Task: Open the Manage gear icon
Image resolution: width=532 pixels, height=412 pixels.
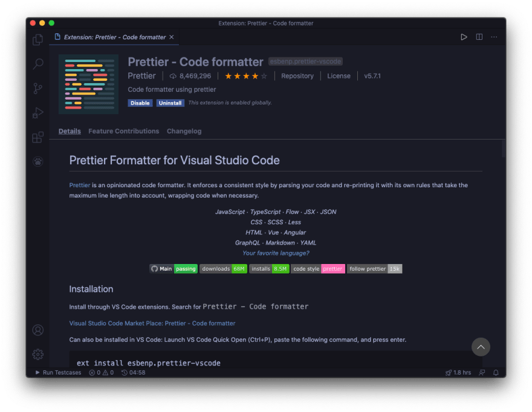Action: pyautogui.click(x=37, y=355)
